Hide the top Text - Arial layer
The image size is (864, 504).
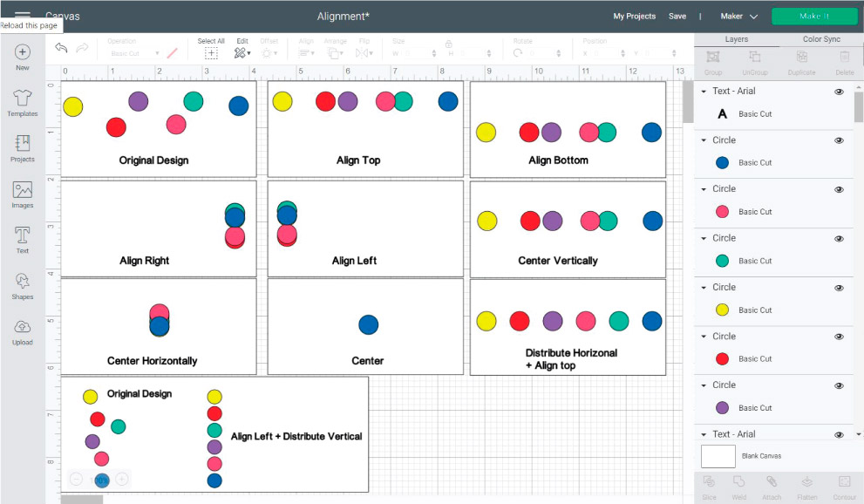coord(839,92)
